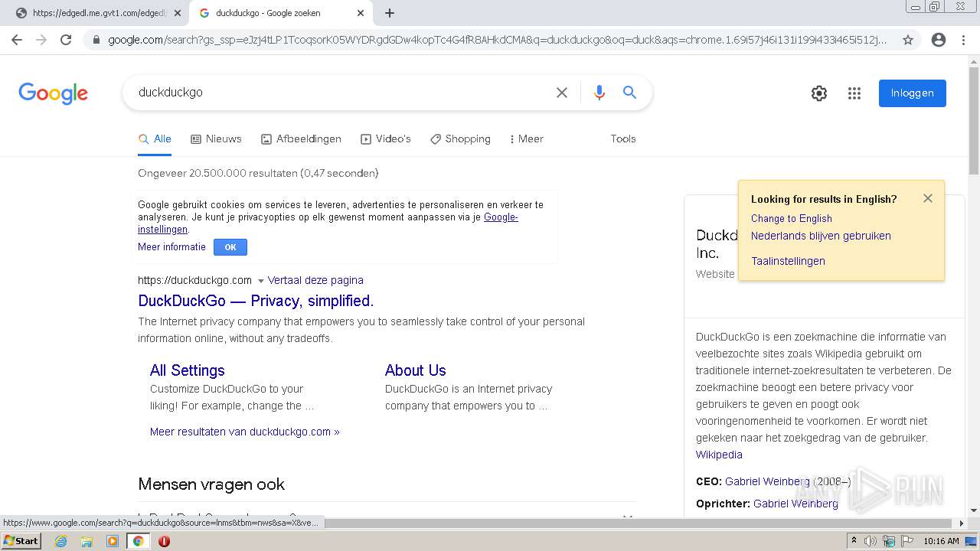Viewport: 980px width, 551px height.
Task: Click the taskbar clock
Action: click(x=941, y=541)
